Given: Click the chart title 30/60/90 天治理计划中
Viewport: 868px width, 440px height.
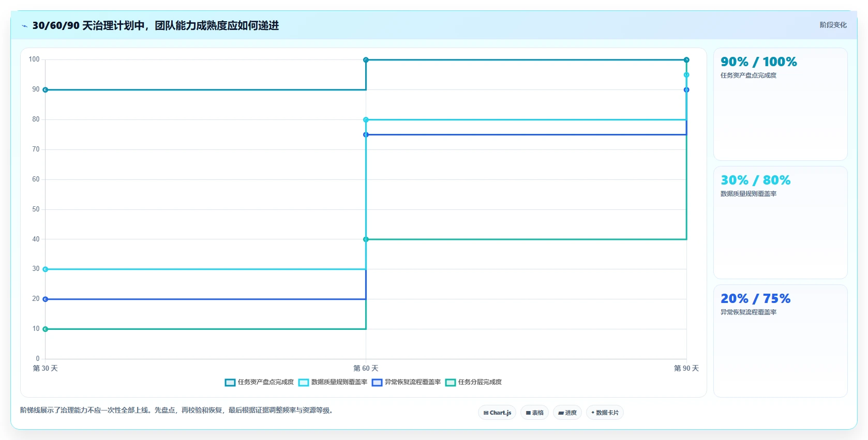Looking at the screenshot, I should [x=88, y=25].
